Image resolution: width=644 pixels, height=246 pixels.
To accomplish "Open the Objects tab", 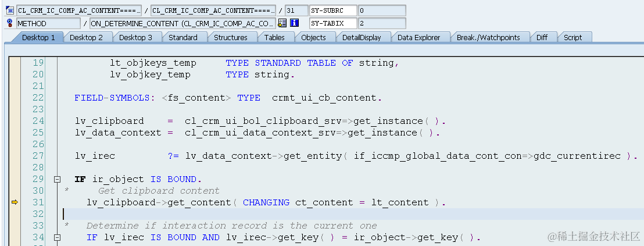I will point(313,37).
